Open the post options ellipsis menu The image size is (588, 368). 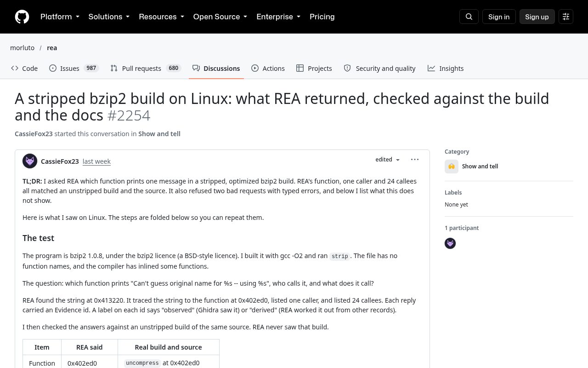(x=415, y=160)
